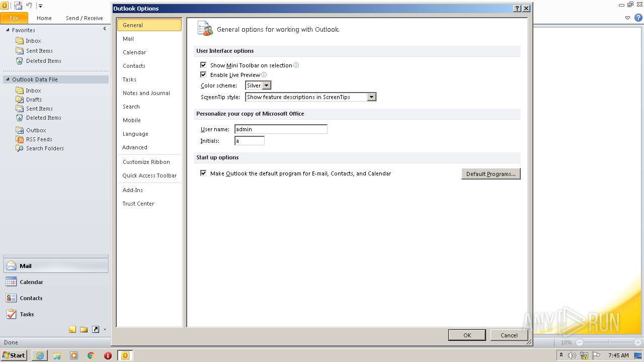Viewport: 644px width, 362px height.
Task: Click the Inbox folder icon under Favorites
Action: pyautogui.click(x=20, y=41)
